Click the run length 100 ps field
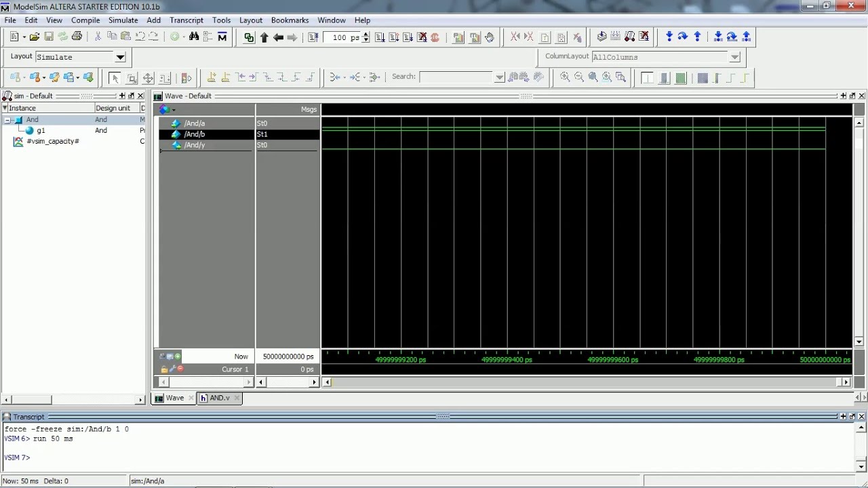 coord(342,37)
